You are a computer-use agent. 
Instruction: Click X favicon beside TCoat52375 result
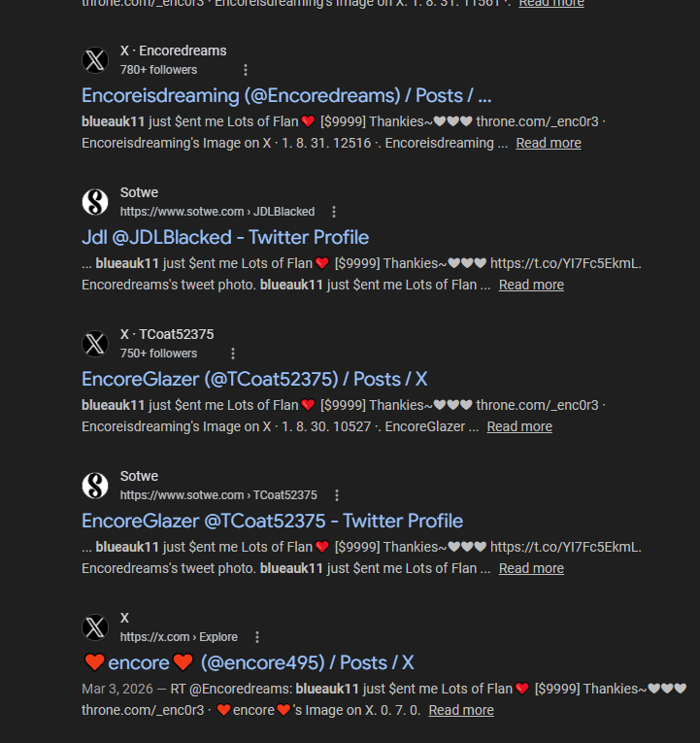pos(95,344)
